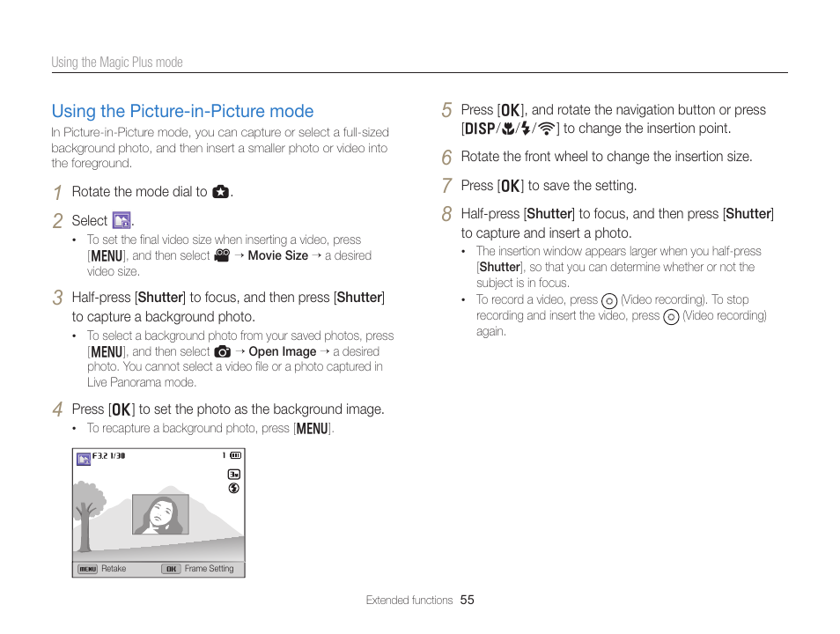Screen dimensions: 840x634
Task: Click the camera icon before Open Image
Action: tap(222, 351)
